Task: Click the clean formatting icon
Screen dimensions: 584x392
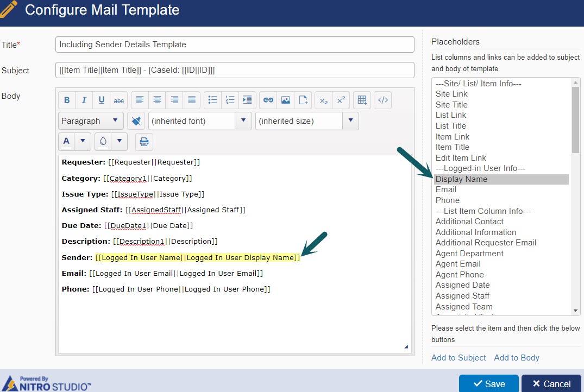Action: click(x=136, y=121)
